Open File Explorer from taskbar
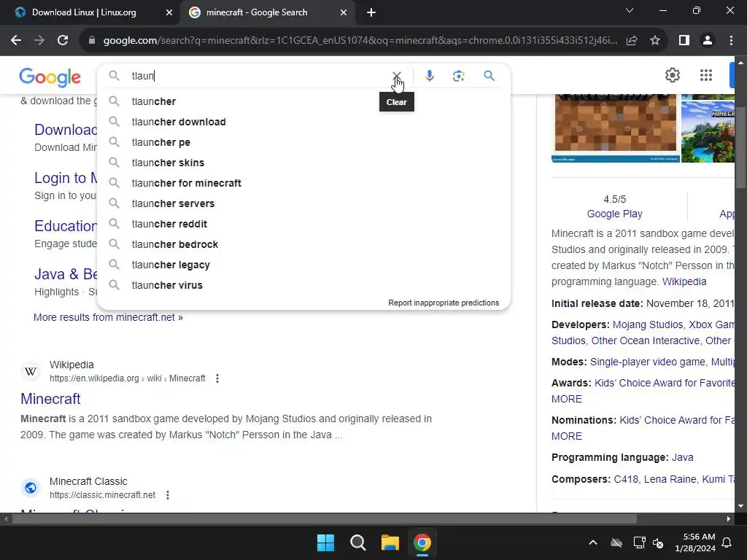 pyautogui.click(x=390, y=542)
